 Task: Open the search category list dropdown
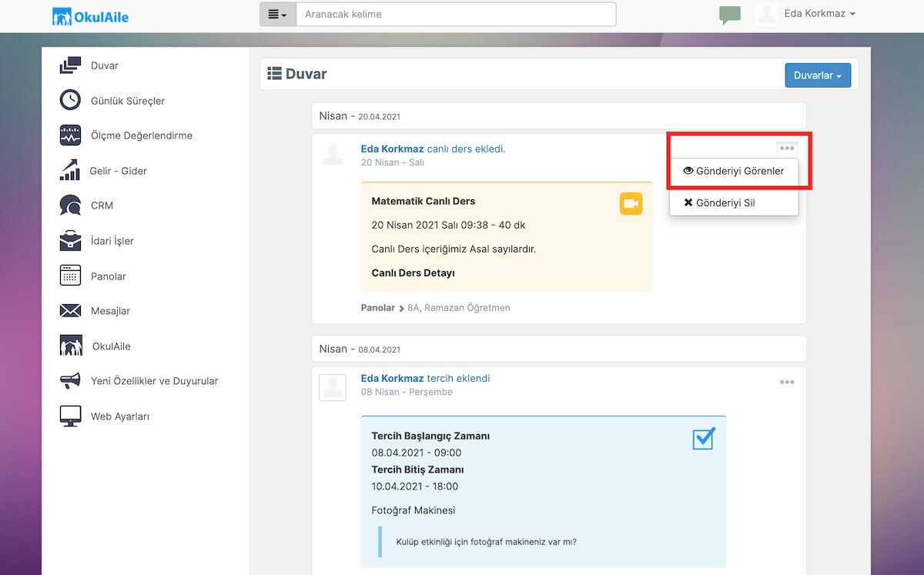pos(277,15)
